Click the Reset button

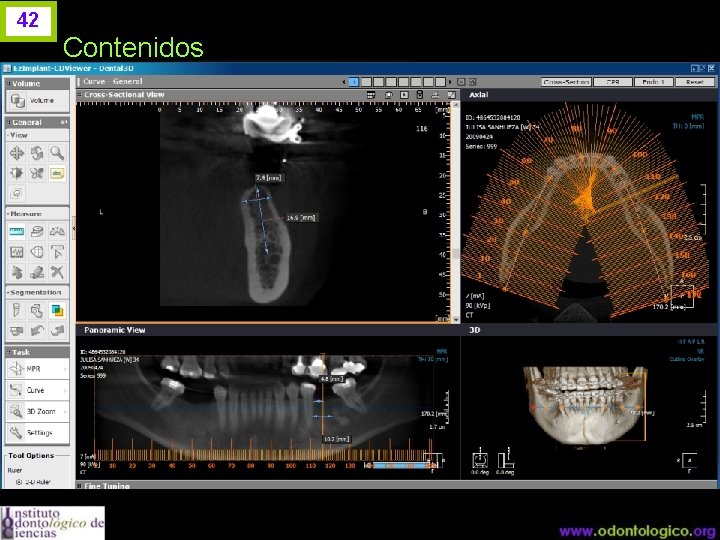tap(694, 82)
